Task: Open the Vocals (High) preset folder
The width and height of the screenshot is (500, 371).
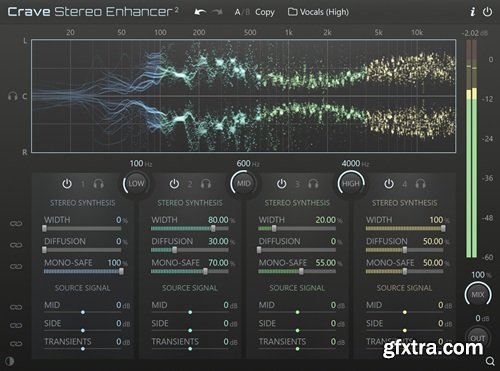Action: 318,12
